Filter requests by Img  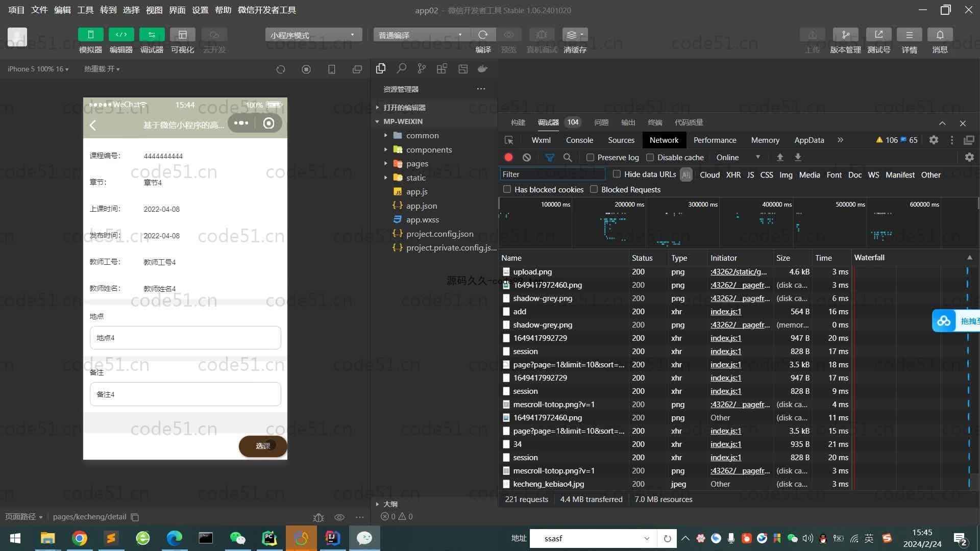(786, 175)
